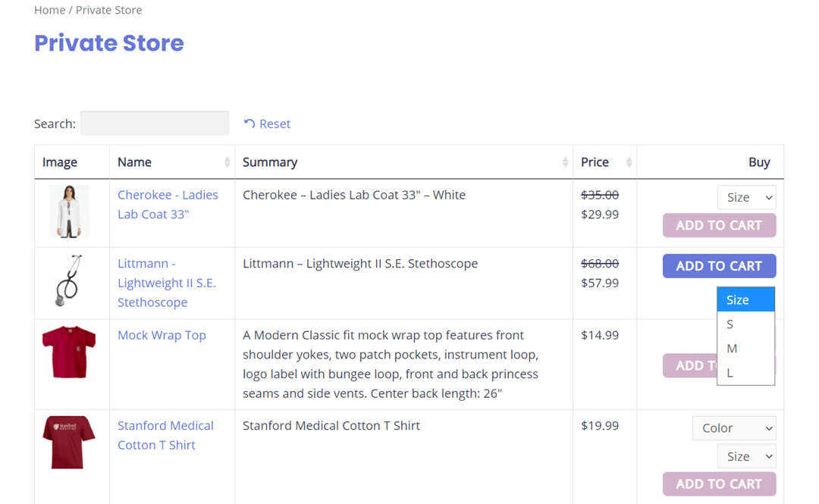Viewport: 819px width, 504px height.
Task: View the lab coat product thumbnail
Action: point(69,211)
